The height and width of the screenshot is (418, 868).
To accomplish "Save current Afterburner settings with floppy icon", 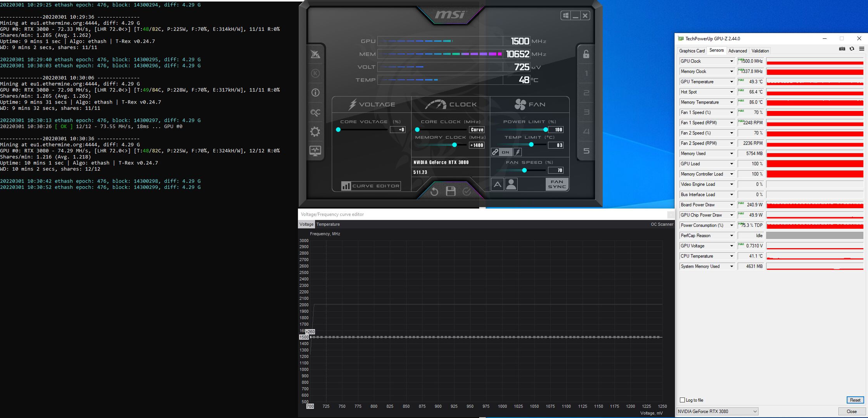I will click(451, 191).
